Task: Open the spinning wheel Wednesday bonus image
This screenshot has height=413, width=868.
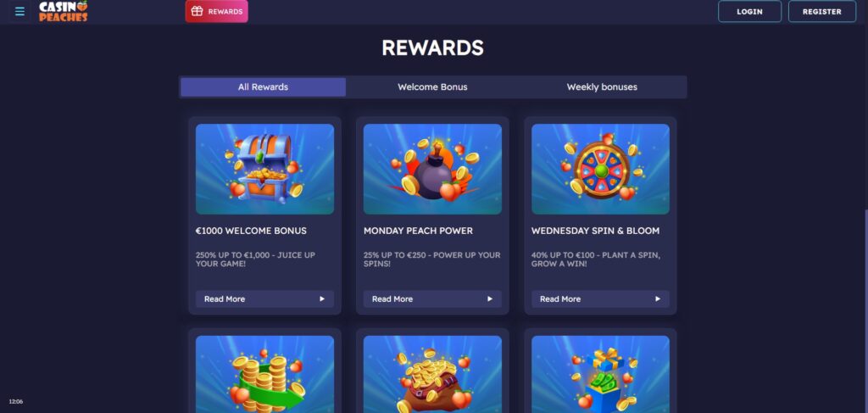Action: coord(600,169)
